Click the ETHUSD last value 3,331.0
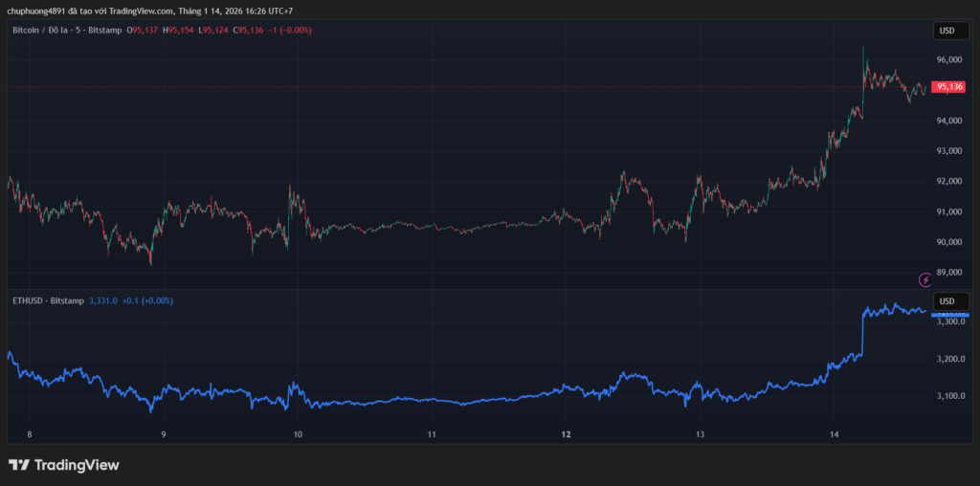The image size is (980, 486). pos(102,300)
